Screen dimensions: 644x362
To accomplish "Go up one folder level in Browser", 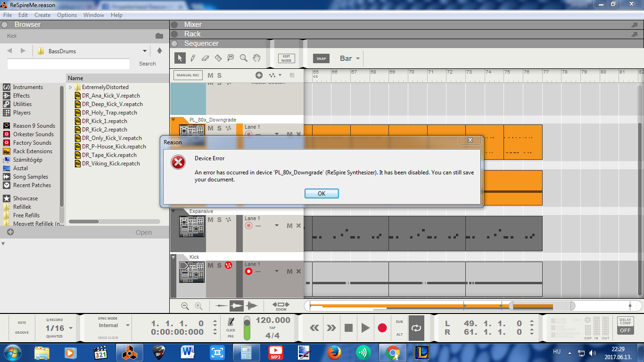I will pos(159,51).
